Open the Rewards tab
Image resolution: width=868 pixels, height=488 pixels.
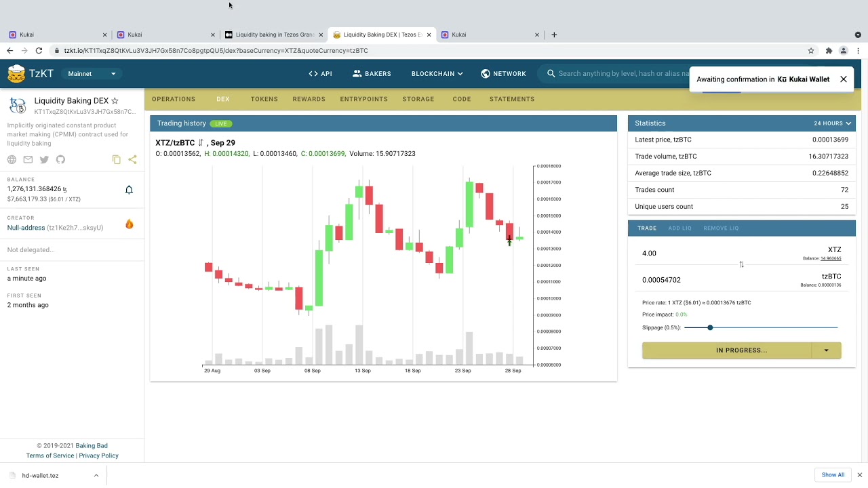click(309, 99)
